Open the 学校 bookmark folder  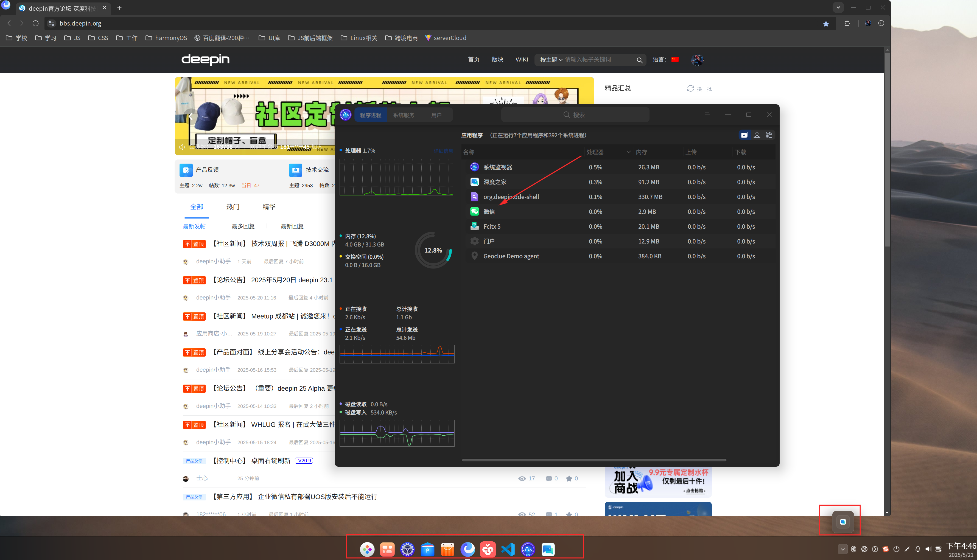[x=16, y=38]
